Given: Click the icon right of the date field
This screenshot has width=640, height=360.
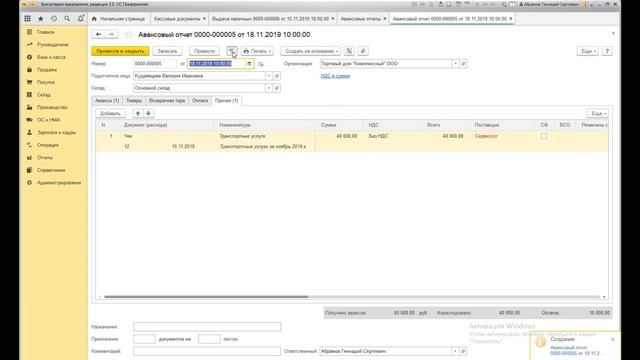Looking at the screenshot, I should coord(261,64).
